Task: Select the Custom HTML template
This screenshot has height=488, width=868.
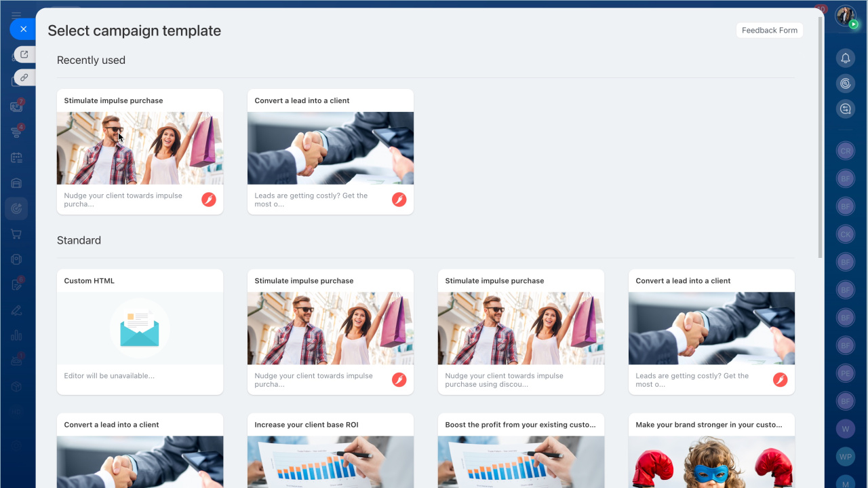Action: tap(140, 331)
